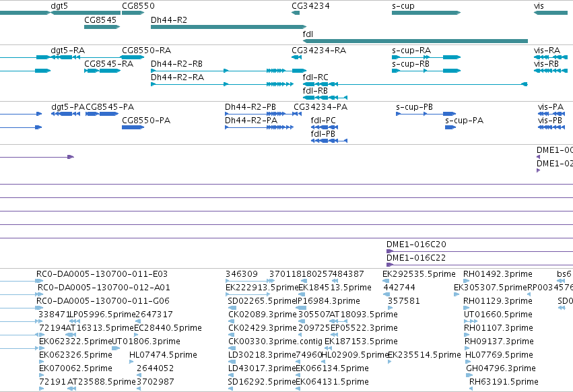
Task: Select the CG34234 gene glyph
Action: coord(296,13)
